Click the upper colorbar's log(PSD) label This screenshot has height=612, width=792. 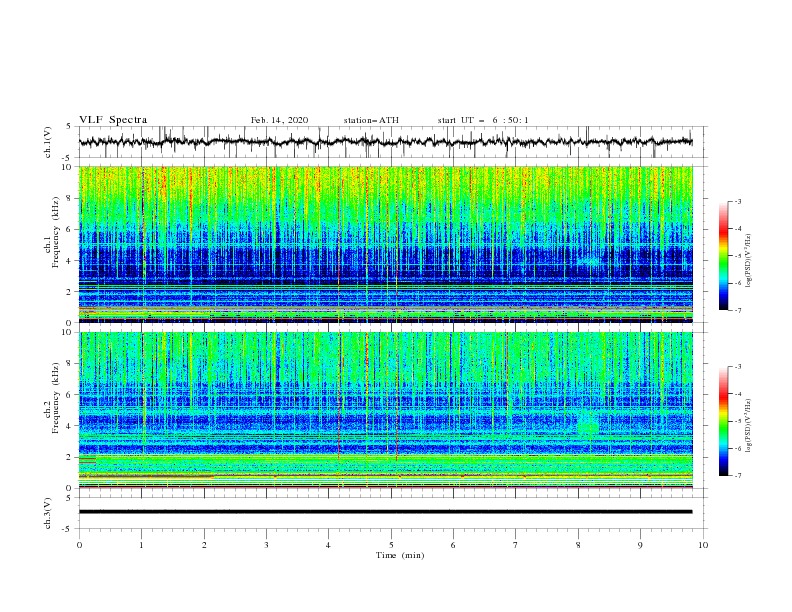[x=749, y=261]
